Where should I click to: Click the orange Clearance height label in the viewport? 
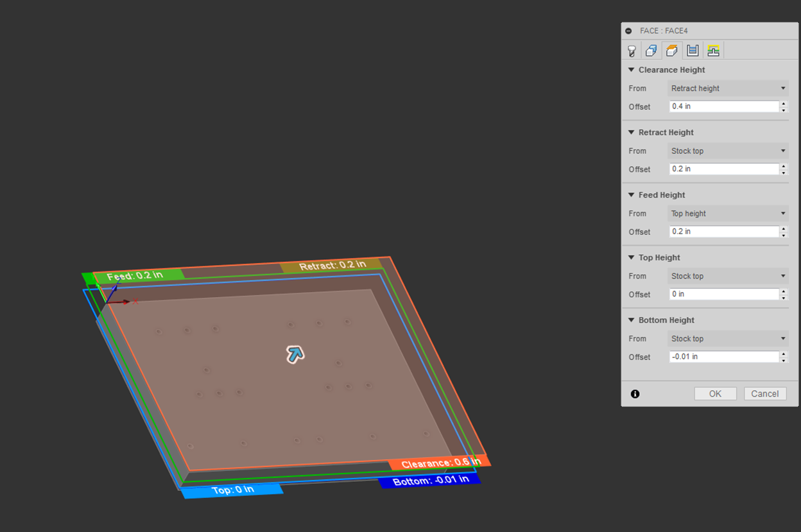(x=439, y=463)
